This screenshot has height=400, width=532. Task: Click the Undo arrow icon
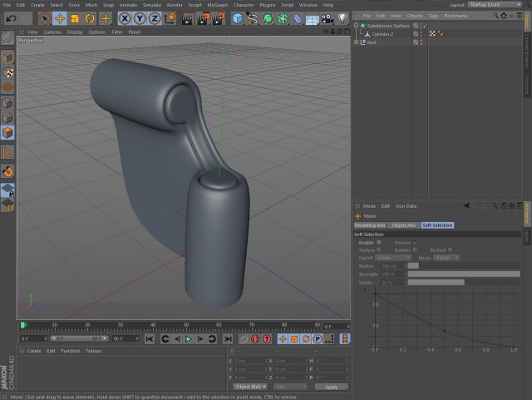[11, 18]
